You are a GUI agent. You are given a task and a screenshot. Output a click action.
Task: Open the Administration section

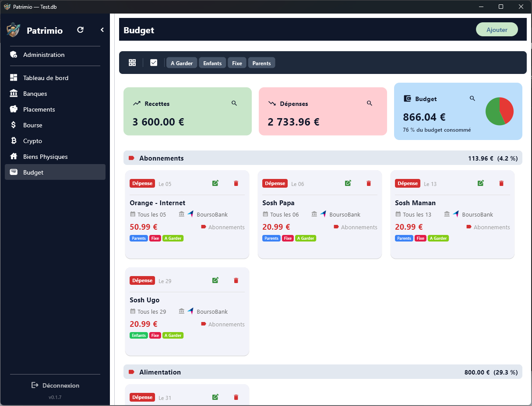55,55
